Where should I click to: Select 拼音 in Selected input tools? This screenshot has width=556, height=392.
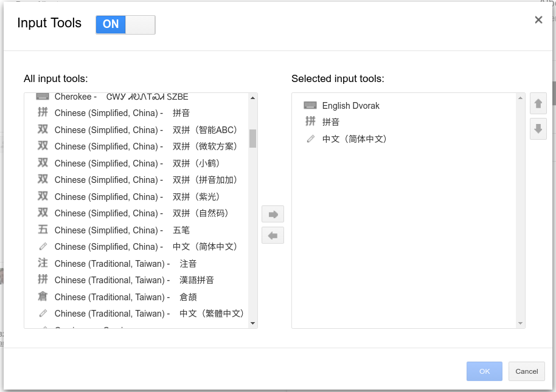coord(331,122)
